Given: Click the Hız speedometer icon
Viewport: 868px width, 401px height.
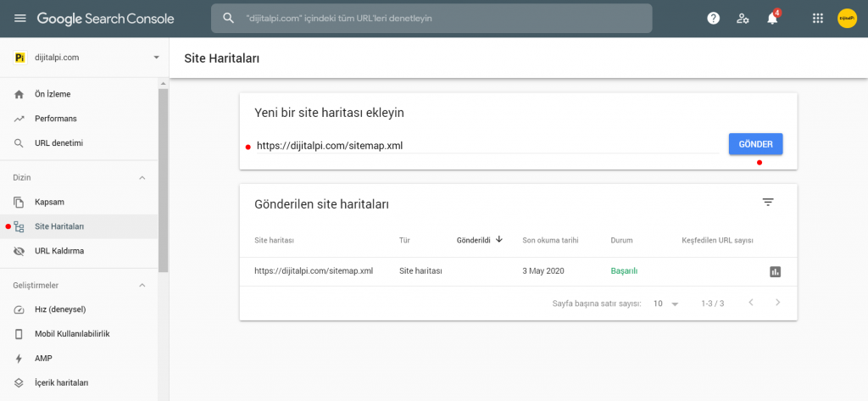Looking at the screenshot, I should (x=19, y=309).
